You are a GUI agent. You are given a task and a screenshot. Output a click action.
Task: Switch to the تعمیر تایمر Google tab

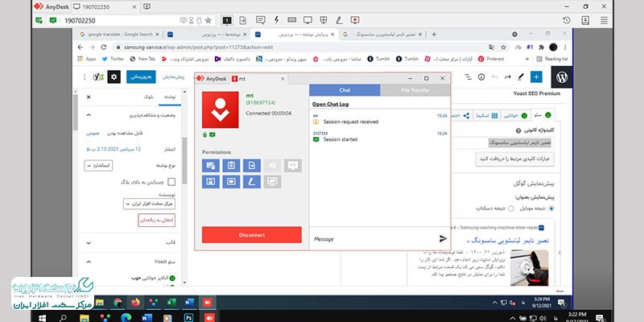(382, 35)
